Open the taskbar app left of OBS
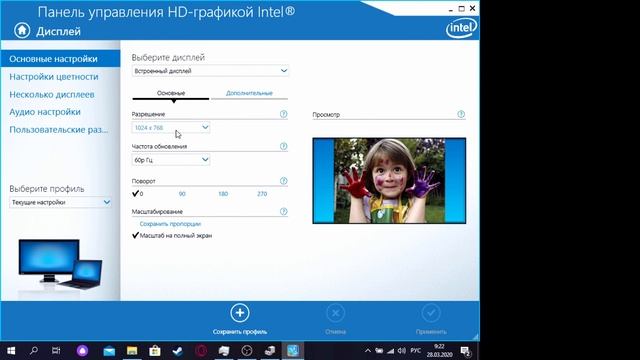Screen dimensions: 640x360 point(224,351)
